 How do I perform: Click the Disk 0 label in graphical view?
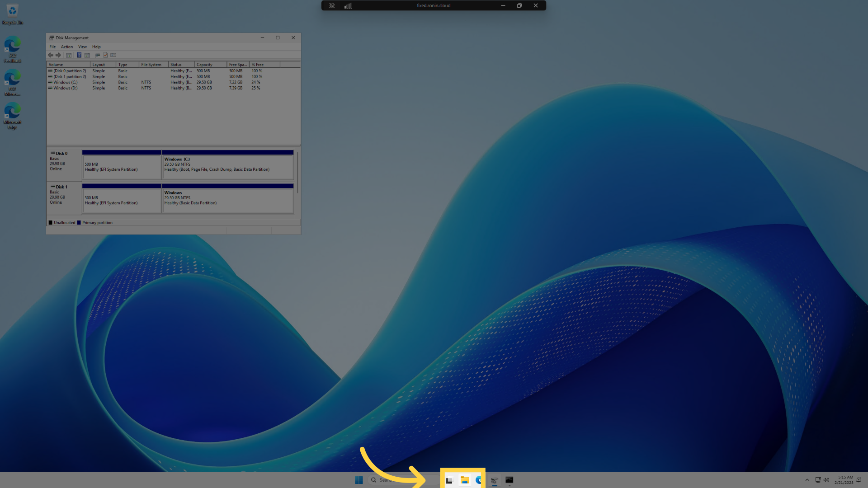[61, 153]
